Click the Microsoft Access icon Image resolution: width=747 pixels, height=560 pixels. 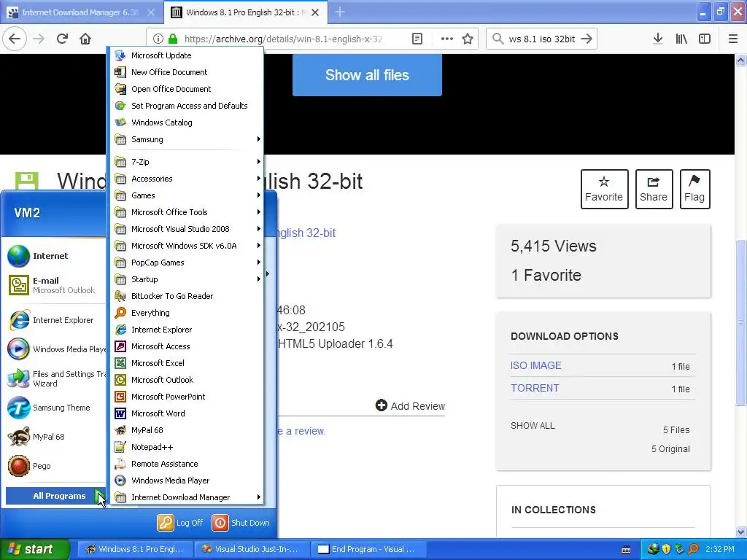coord(120,346)
